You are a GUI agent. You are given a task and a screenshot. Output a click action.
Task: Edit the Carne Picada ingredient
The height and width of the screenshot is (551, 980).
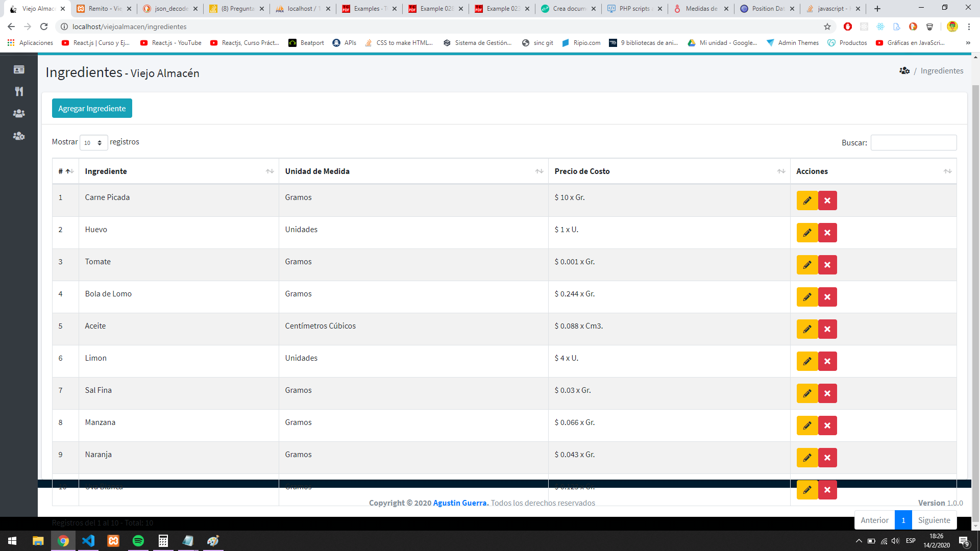click(807, 201)
